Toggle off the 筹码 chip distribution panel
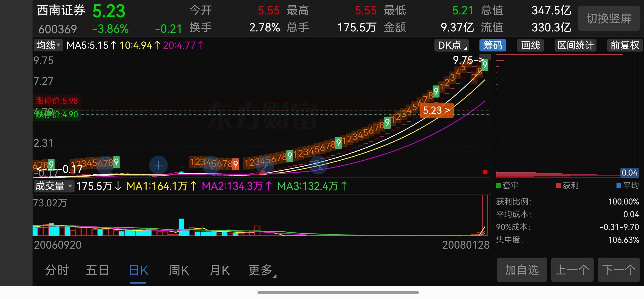Screen dimensions: 644x299 (x=492, y=45)
